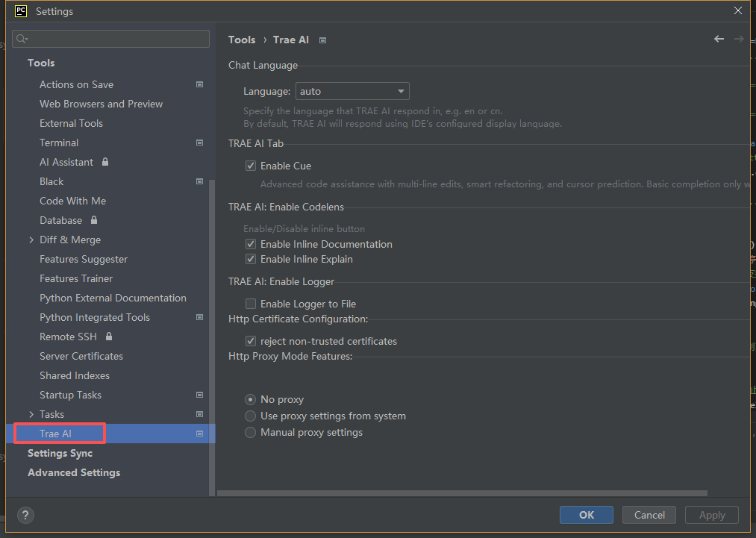Select Features Trainer entry
This screenshot has width=756, height=538.
[76, 278]
